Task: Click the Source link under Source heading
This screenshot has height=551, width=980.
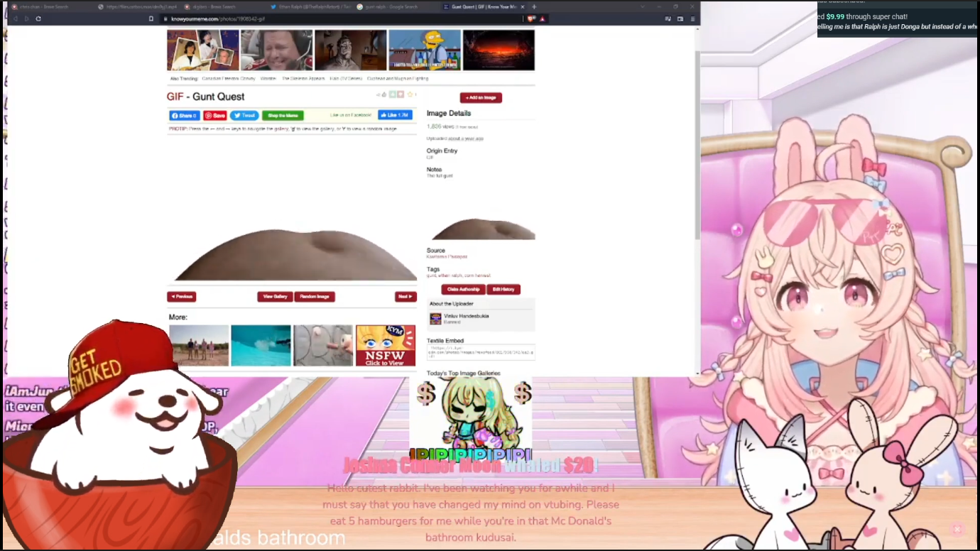Action: pos(447,256)
